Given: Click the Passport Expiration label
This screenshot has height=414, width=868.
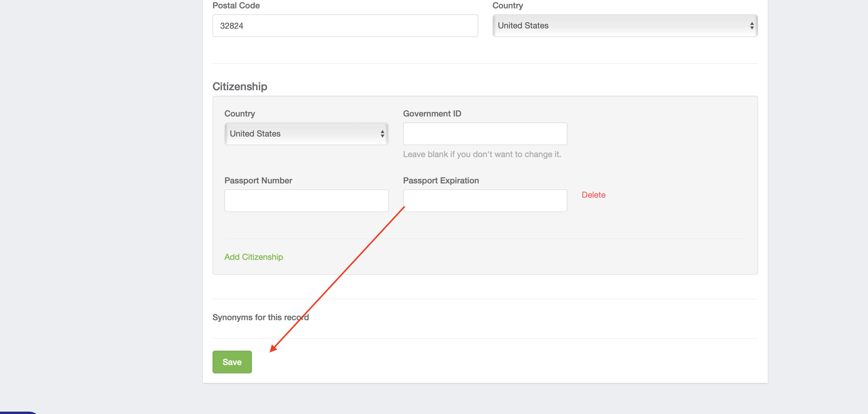Looking at the screenshot, I should coord(441,180).
